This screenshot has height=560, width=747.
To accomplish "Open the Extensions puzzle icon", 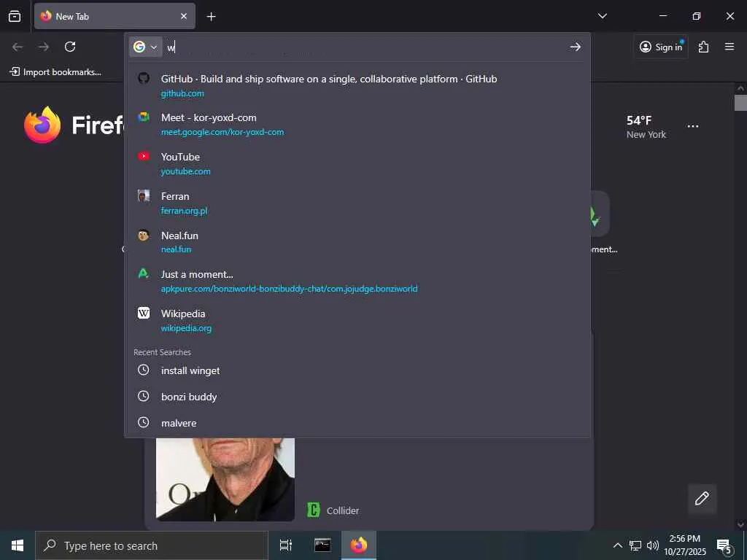I will [x=703, y=47].
